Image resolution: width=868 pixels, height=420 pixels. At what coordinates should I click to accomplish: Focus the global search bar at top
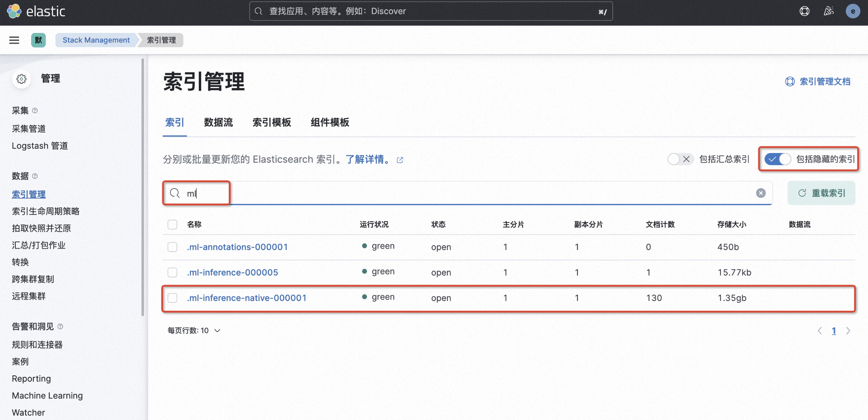click(x=431, y=11)
